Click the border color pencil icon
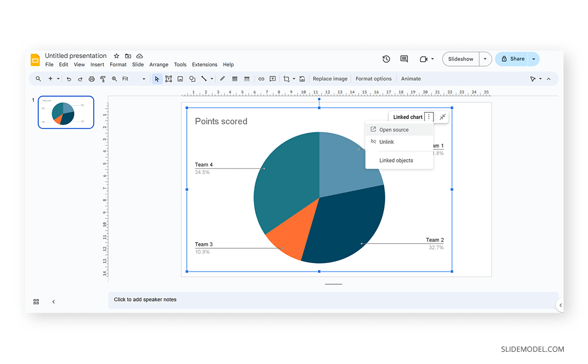The image size is (588, 364). coord(222,79)
